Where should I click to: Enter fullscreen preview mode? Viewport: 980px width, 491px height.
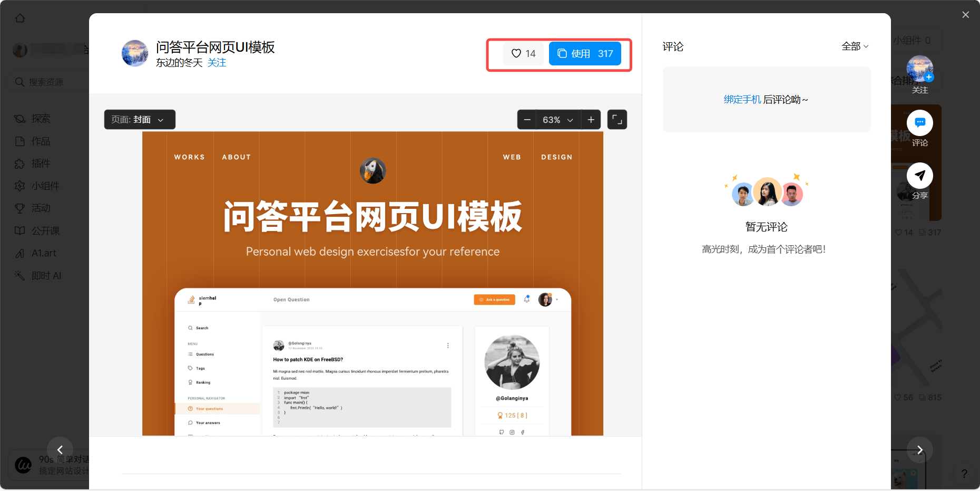point(617,120)
